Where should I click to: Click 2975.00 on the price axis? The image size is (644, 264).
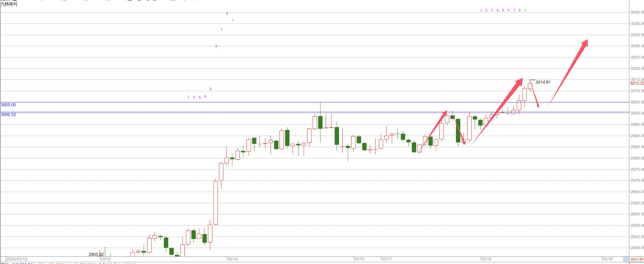(637, 169)
